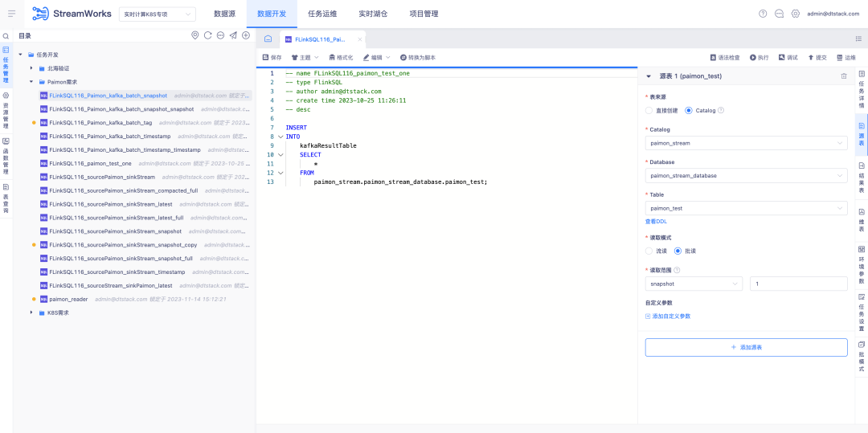Screen dimensions: 868x433
Task: Click 添加自定义参数 link
Action: pyautogui.click(x=668, y=317)
